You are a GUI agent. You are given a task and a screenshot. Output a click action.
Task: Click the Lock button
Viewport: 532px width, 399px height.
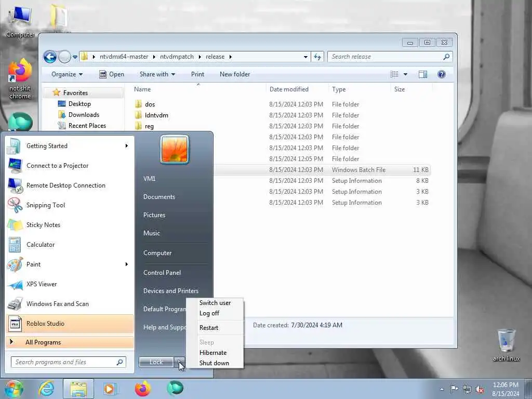tap(156, 362)
